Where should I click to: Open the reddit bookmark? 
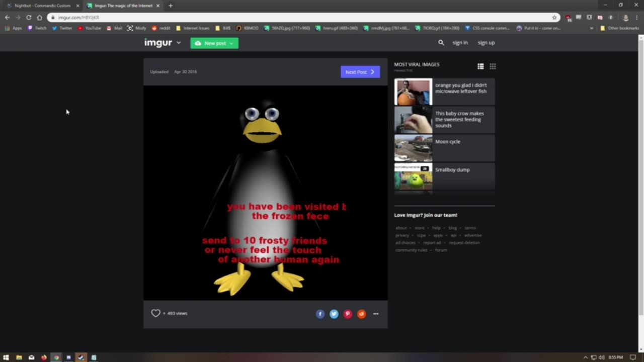[x=161, y=28]
